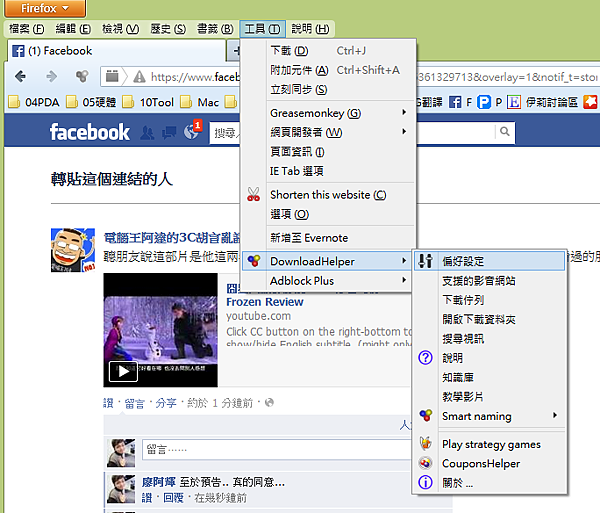Click 搜尋視訊 submenu item

489,339
